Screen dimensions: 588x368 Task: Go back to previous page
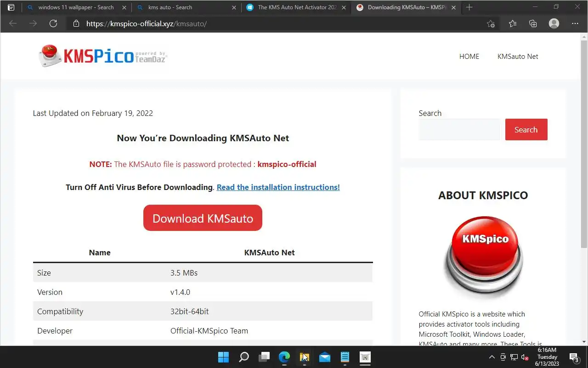pos(13,23)
